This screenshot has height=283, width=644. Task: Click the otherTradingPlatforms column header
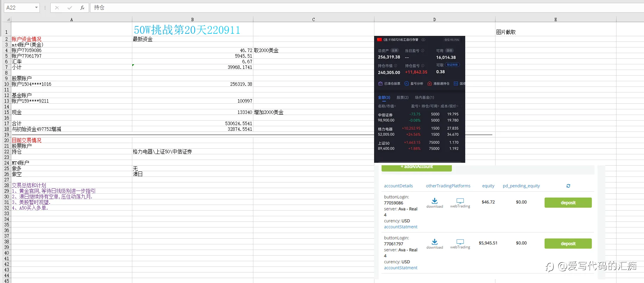pyautogui.click(x=448, y=186)
